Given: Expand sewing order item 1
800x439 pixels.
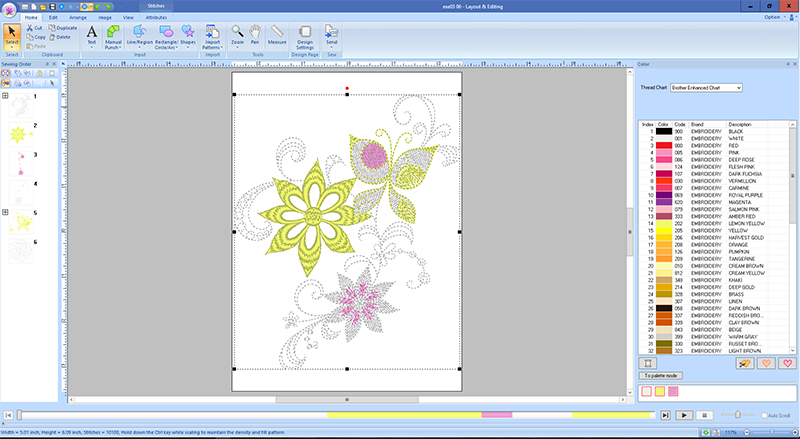Looking at the screenshot, I should click(x=7, y=97).
